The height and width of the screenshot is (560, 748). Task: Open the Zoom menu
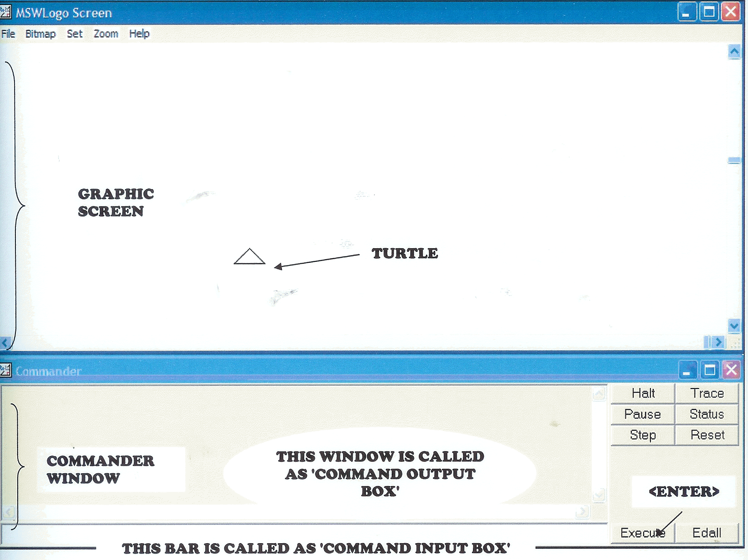106,34
